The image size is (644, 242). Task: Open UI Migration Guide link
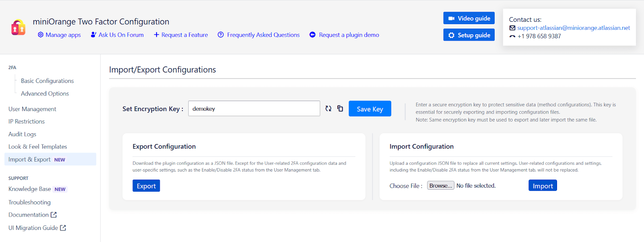point(33,228)
